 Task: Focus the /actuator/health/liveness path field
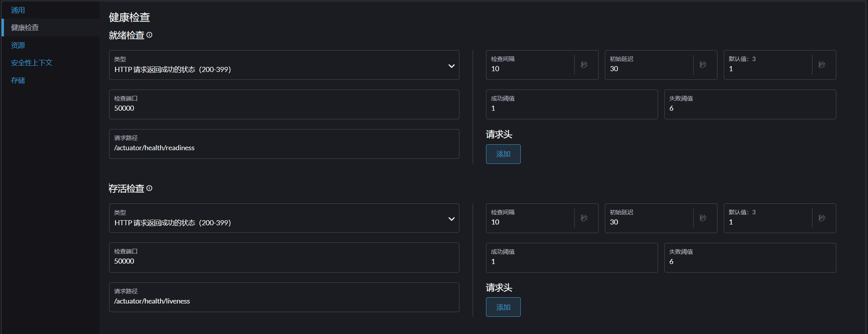[284, 301]
